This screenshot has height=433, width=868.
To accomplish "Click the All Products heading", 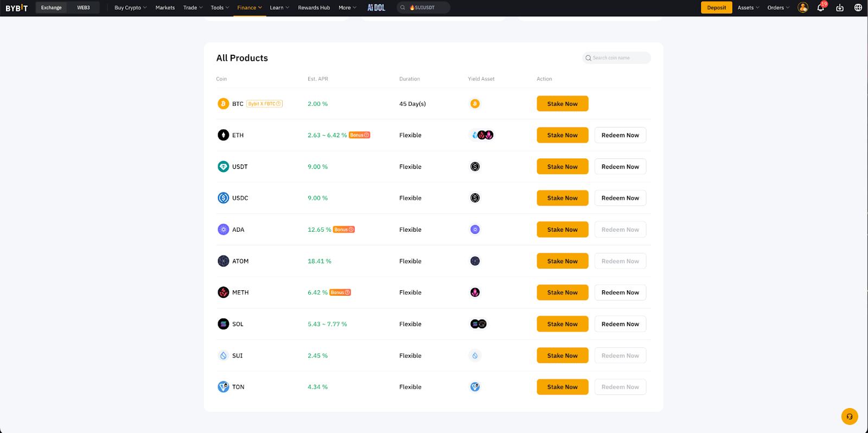I will [x=242, y=58].
